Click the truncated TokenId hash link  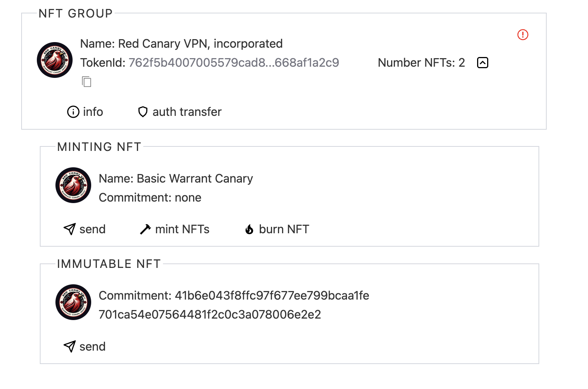click(234, 63)
